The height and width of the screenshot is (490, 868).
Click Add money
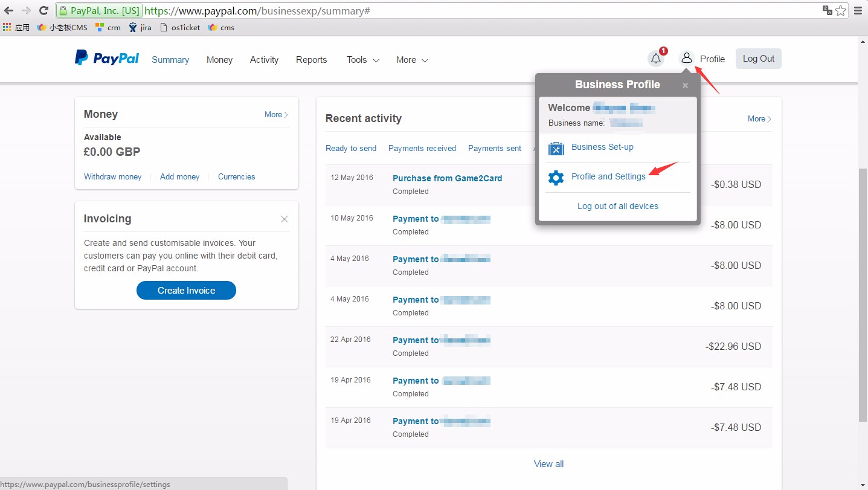coord(179,176)
